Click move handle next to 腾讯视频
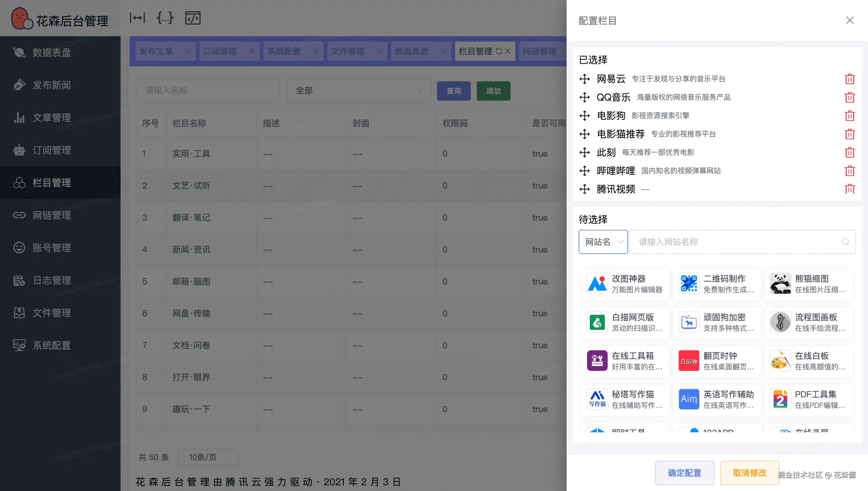868x491 pixels. pos(585,189)
